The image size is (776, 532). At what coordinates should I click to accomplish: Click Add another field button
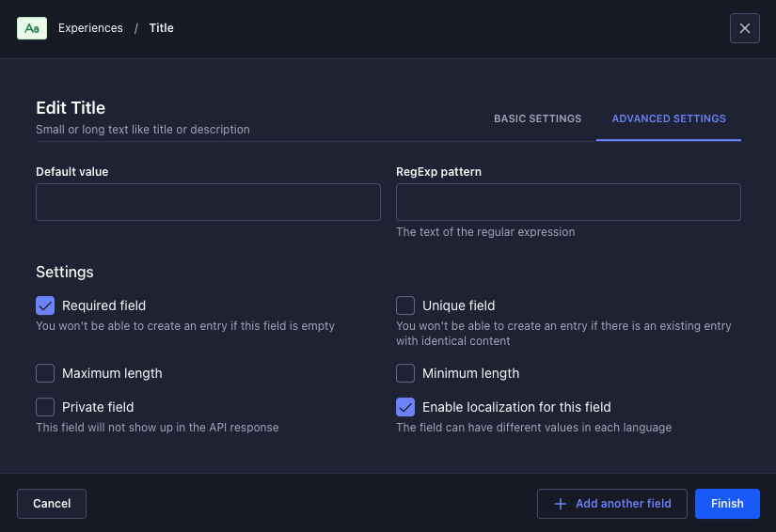[x=612, y=504]
